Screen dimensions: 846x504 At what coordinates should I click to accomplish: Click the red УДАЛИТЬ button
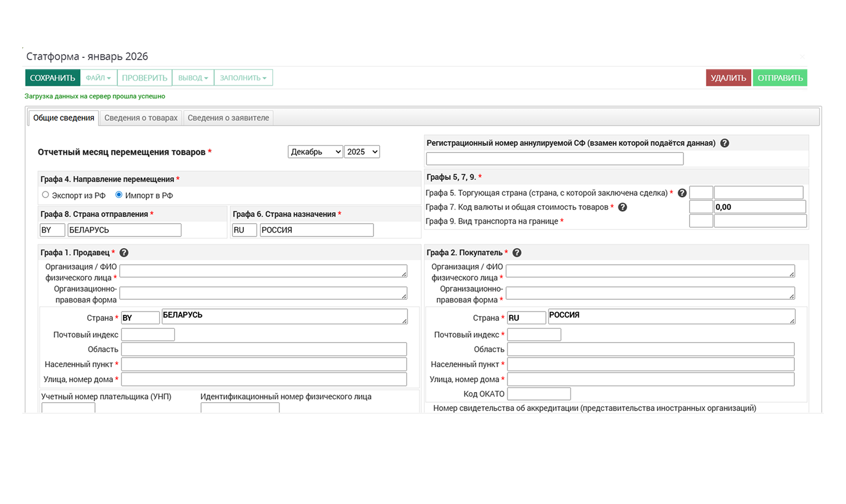click(728, 78)
